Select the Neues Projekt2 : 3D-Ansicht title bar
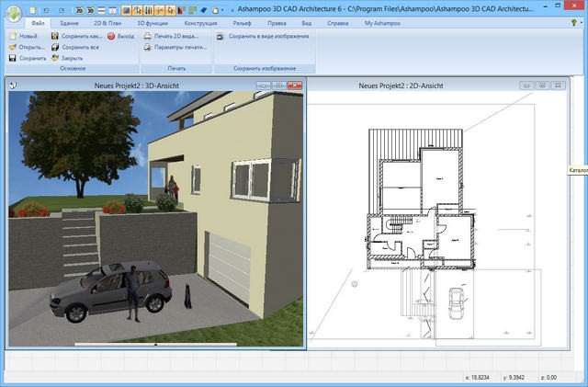This screenshot has width=588, height=387. click(x=137, y=85)
